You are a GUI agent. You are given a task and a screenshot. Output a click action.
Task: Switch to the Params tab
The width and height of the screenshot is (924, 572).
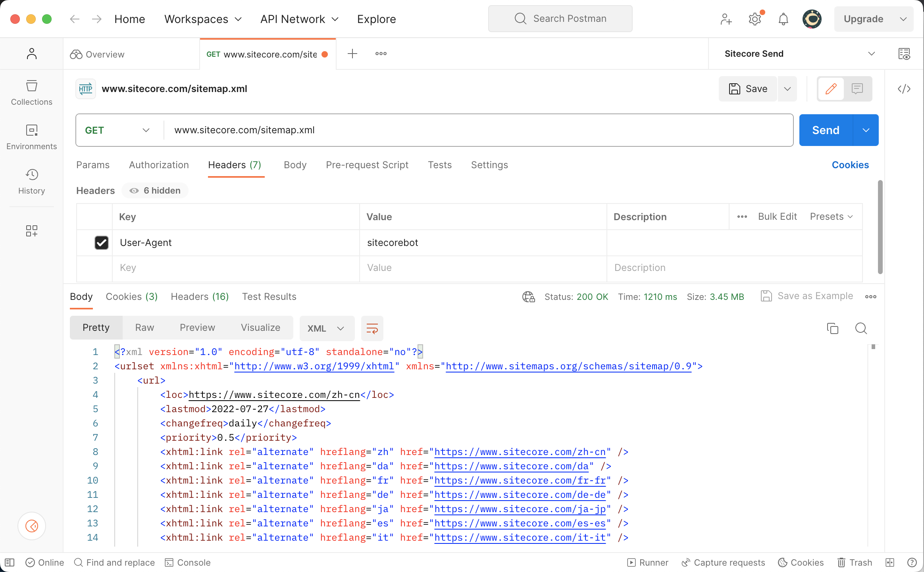tap(93, 165)
